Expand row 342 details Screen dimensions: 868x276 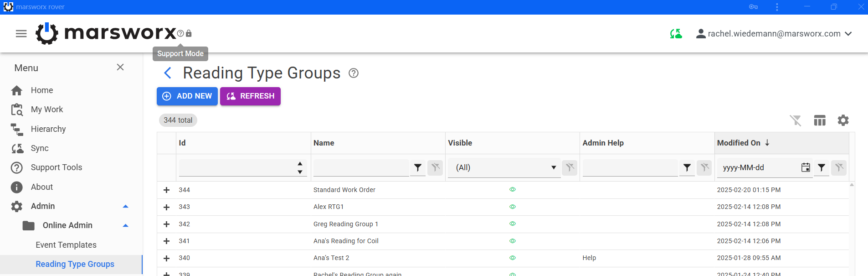pyautogui.click(x=167, y=224)
